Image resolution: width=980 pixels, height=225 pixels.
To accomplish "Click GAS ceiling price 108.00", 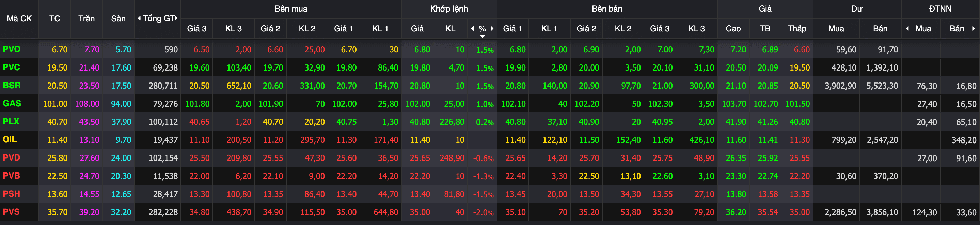I will (x=87, y=104).
